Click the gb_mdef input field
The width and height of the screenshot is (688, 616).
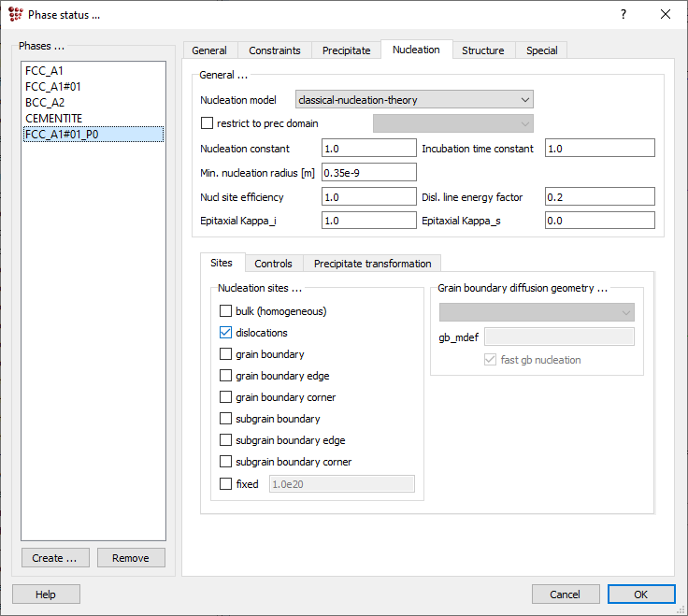pos(559,337)
